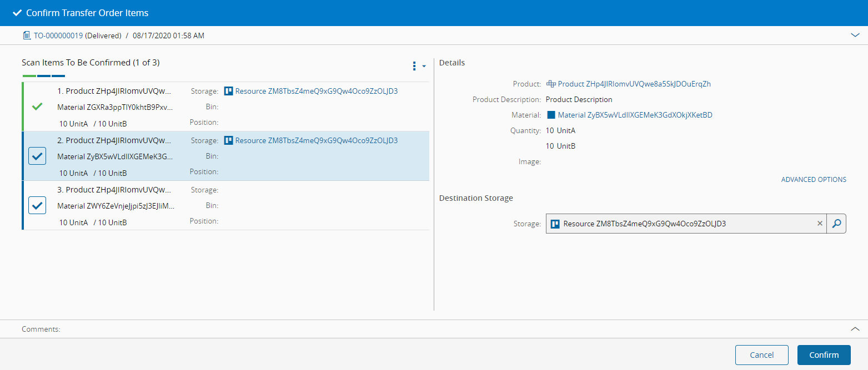Image resolution: width=868 pixels, height=370 pixels.
Task: Click the green progress segment indicator
Action: coord(29,76)
